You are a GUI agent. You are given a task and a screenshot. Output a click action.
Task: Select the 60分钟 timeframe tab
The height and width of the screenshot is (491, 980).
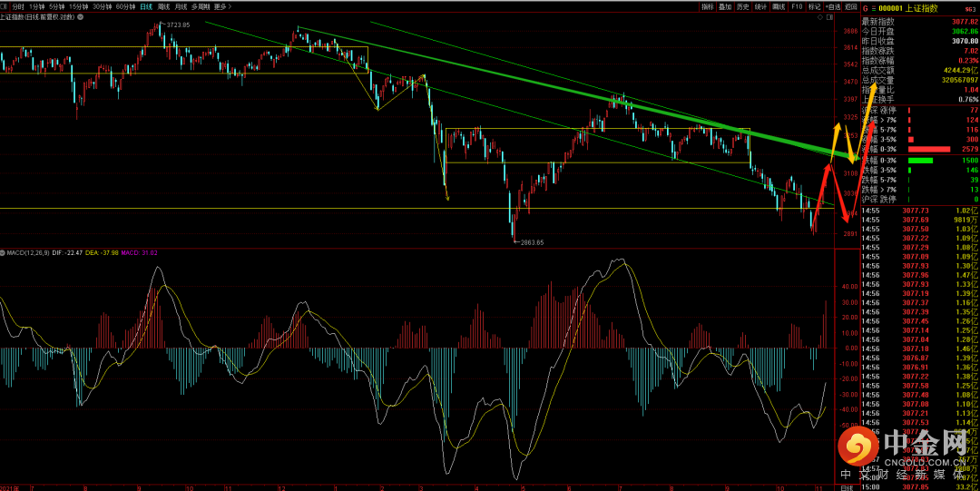125,5
